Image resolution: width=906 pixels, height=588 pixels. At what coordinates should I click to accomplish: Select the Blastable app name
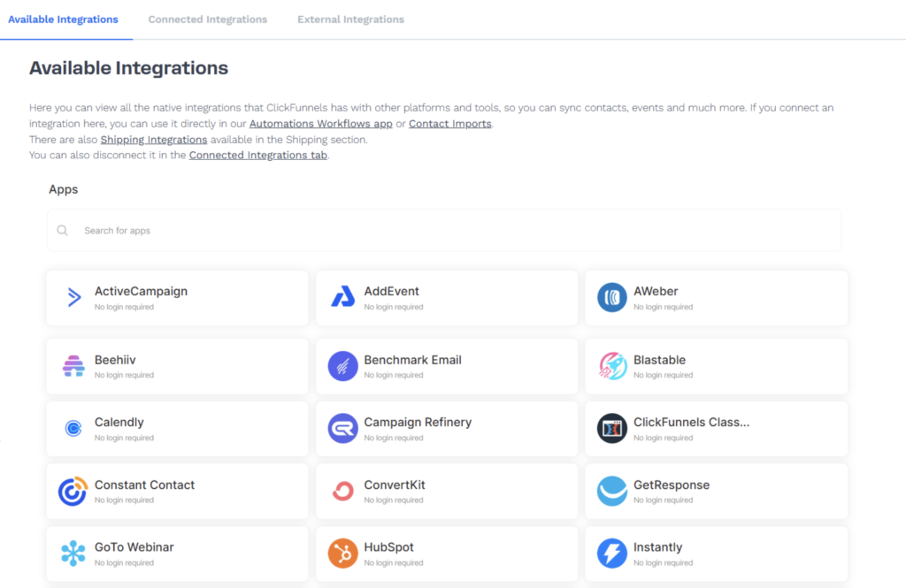tap(659, 360)
